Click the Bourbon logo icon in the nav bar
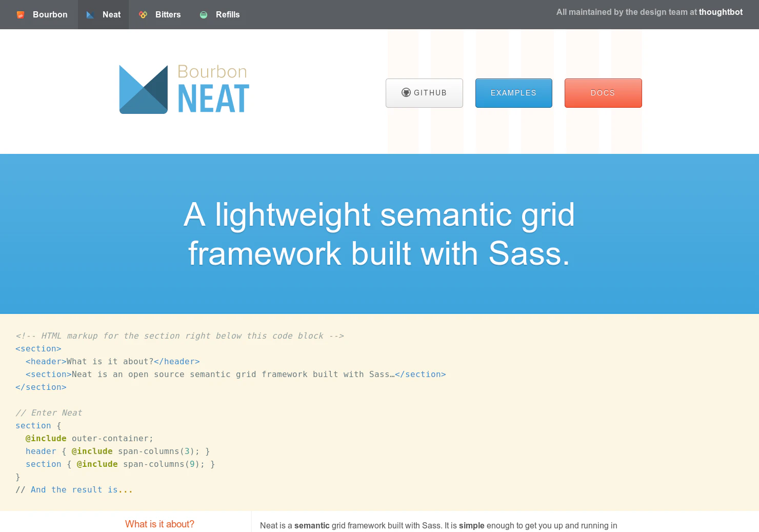 [x=21, y=15]
